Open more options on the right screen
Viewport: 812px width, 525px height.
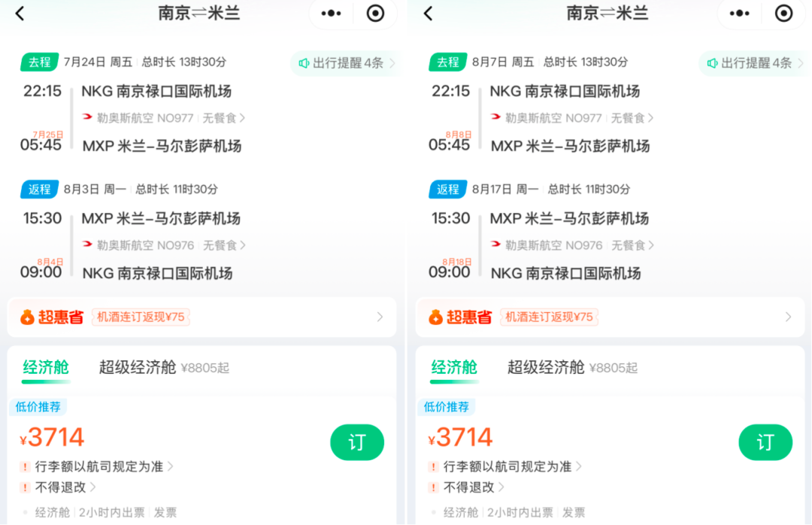[x=739, y=14]
